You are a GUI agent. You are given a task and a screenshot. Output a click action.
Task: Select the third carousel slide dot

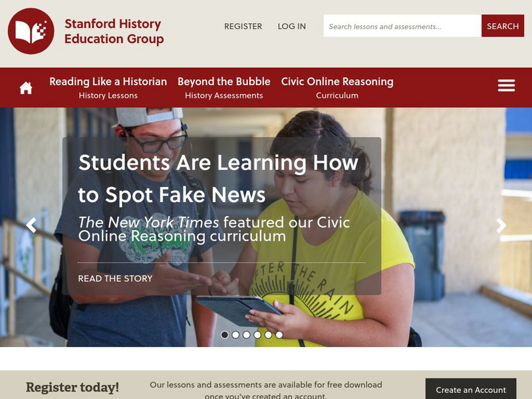(x=246, y=335)
